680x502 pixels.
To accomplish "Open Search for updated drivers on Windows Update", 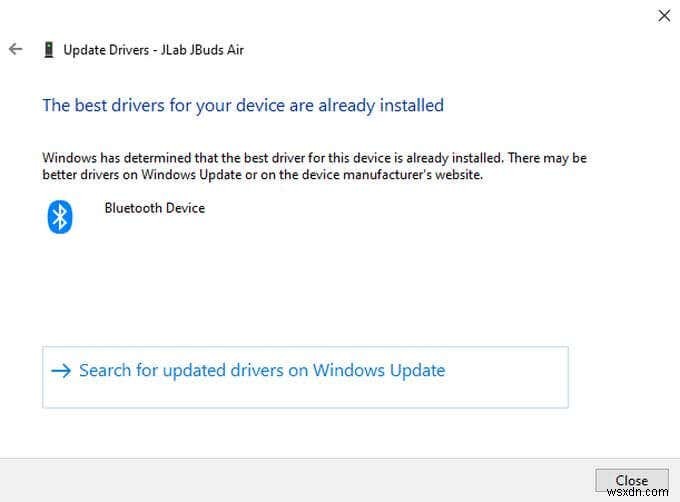I will (x=261, y=371).
